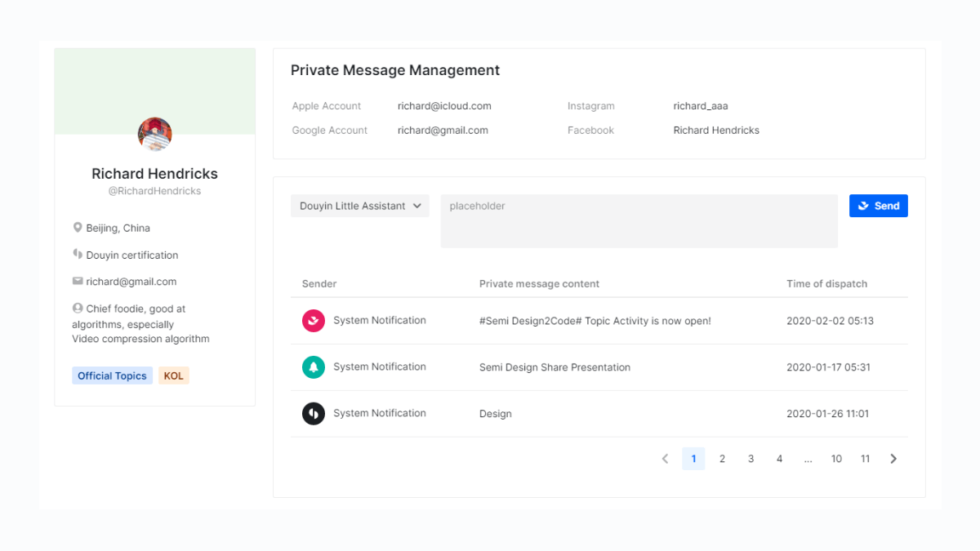980x551 pixels.
Task: Focus the placeholder message text area
Action: click(x=639, y=220)
